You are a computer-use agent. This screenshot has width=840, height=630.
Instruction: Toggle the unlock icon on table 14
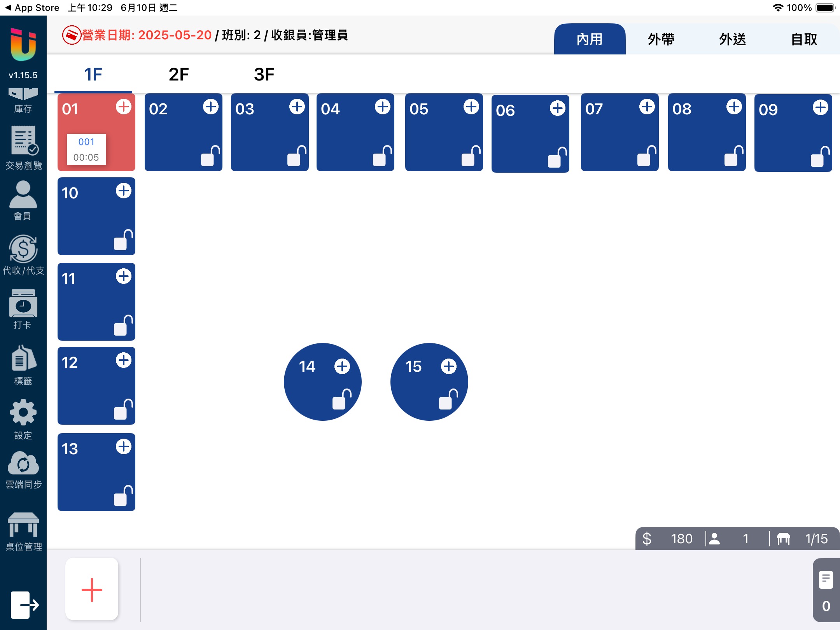tap(341, 399)
